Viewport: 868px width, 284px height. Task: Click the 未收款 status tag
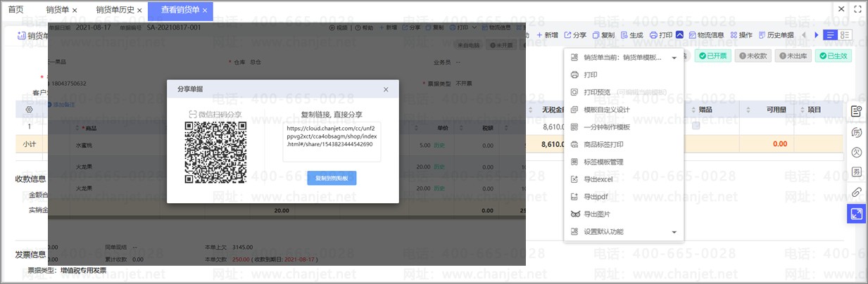click(753, 56)
